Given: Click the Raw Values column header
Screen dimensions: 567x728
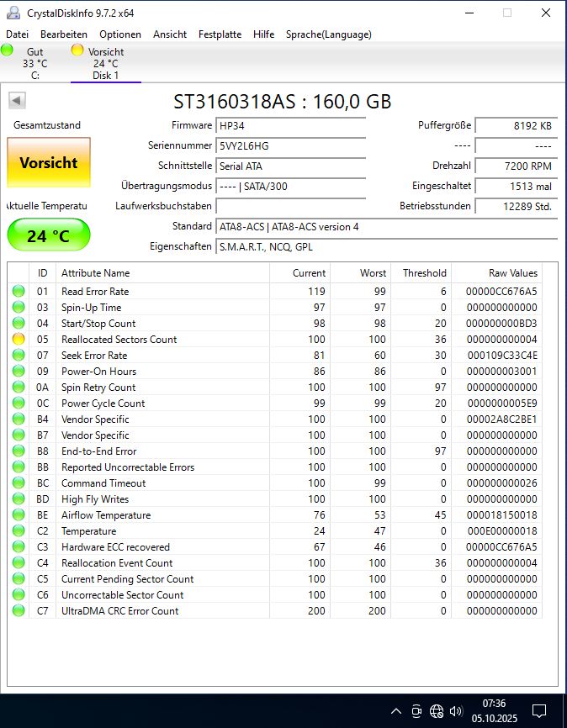Looking at the screenshot, I should 497,273.
